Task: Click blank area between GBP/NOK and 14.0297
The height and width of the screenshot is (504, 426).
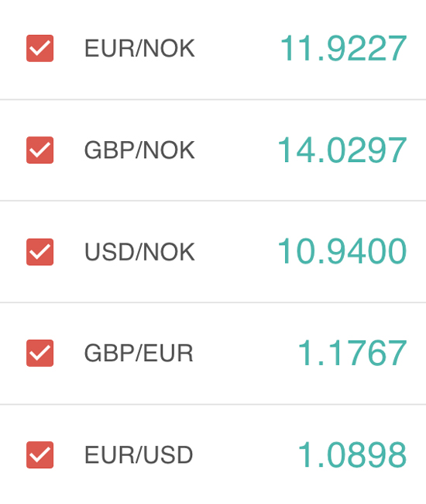Action: [236, 150]
